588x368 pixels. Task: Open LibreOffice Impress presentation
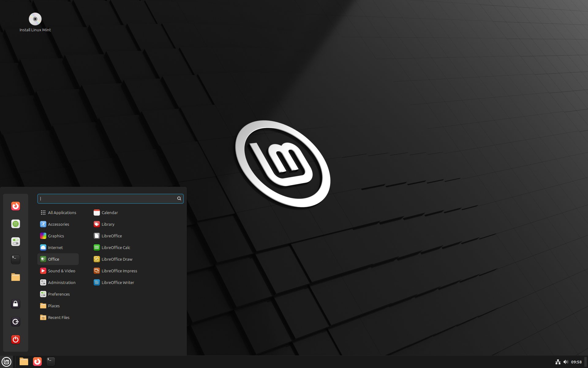pos(119,270)
